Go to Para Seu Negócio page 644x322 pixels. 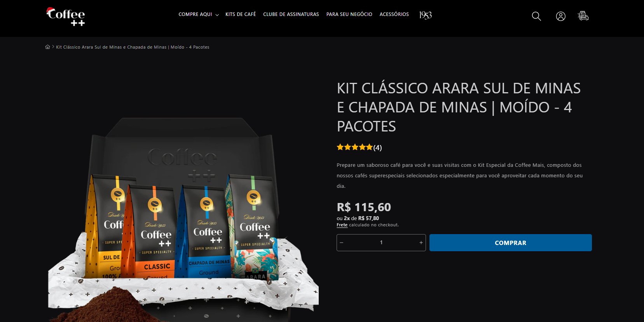click(349, 14)
